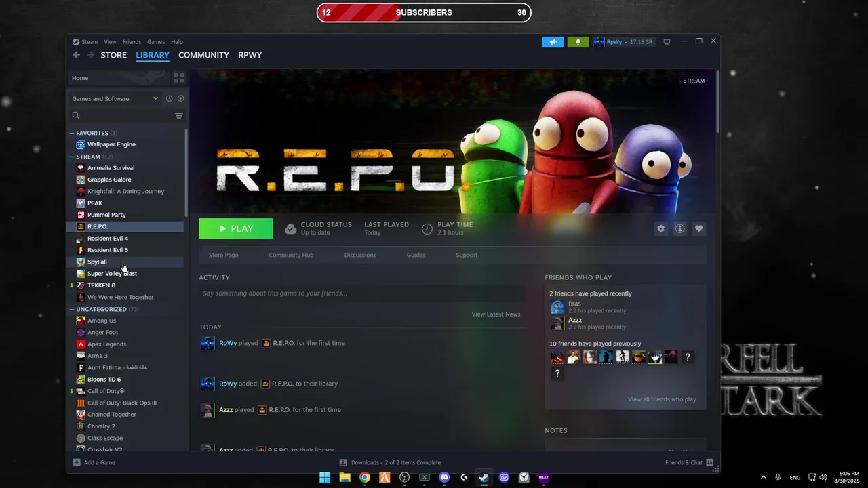Open the R.E.P.O. game info icon
Screen dimensions: 868x488
(x=679, y=229)
